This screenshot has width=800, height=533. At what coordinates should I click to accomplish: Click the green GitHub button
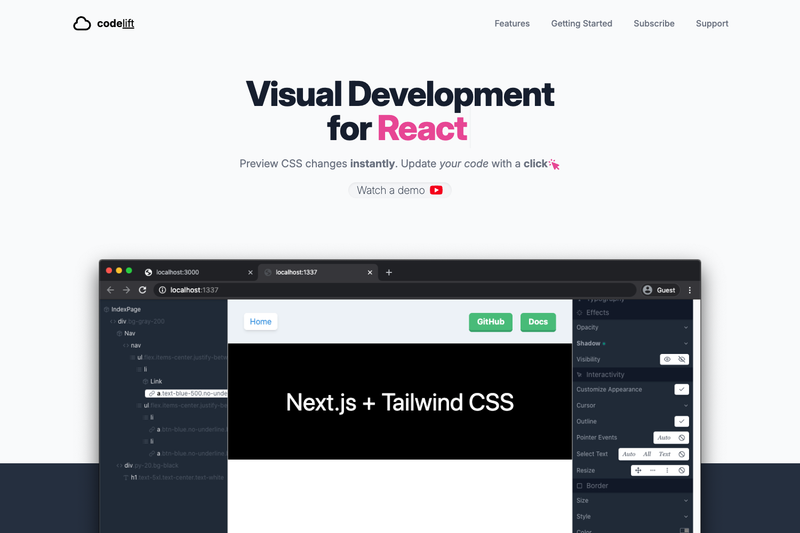pyautogui.click(x=490, y=322)
